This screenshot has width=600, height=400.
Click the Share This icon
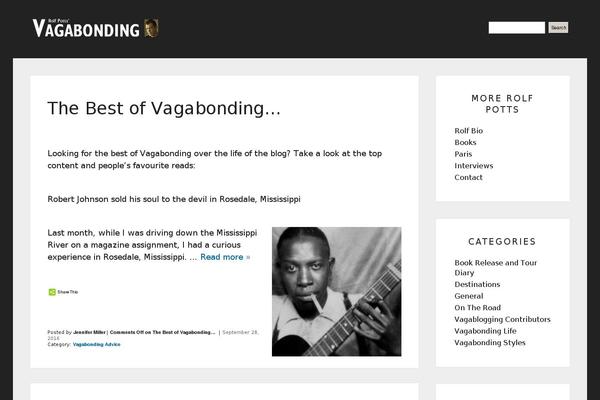[x=52, y=292]
